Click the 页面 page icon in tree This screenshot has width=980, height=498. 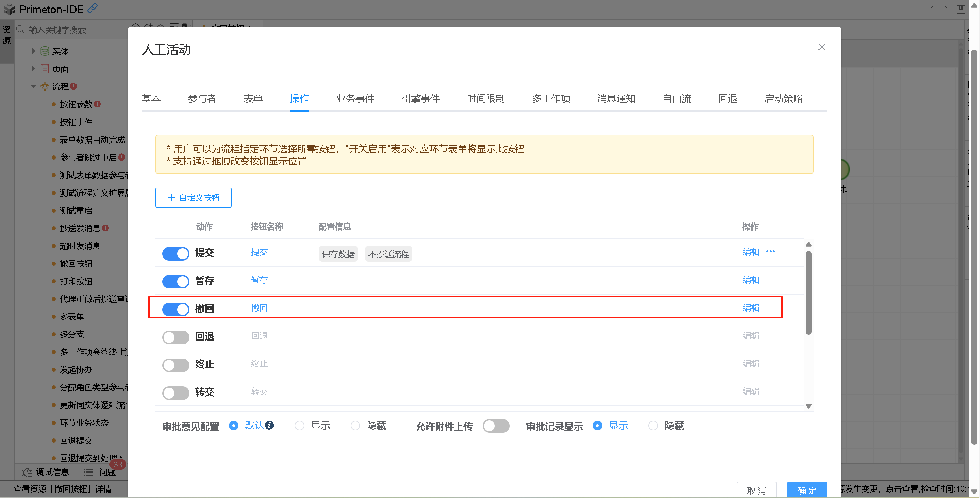[45, 69]
